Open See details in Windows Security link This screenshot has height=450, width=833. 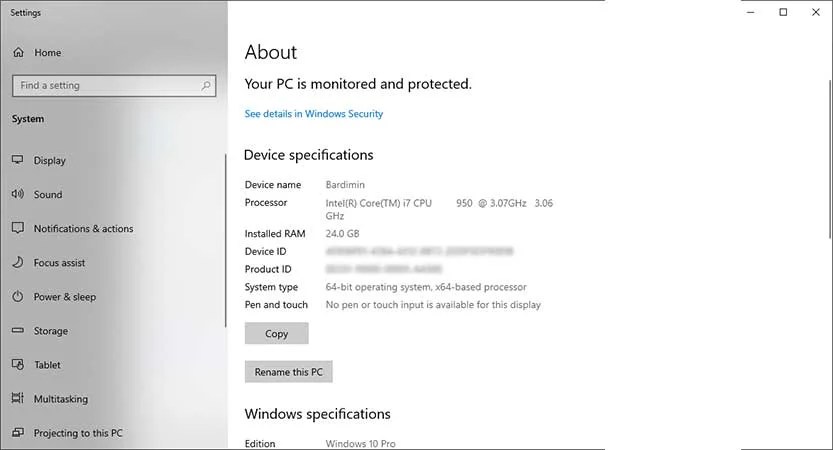coord(313,114)
